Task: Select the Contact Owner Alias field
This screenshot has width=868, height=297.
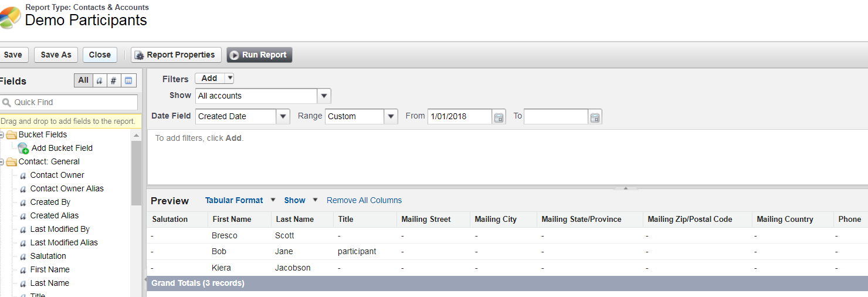Action: coord(67,188)
